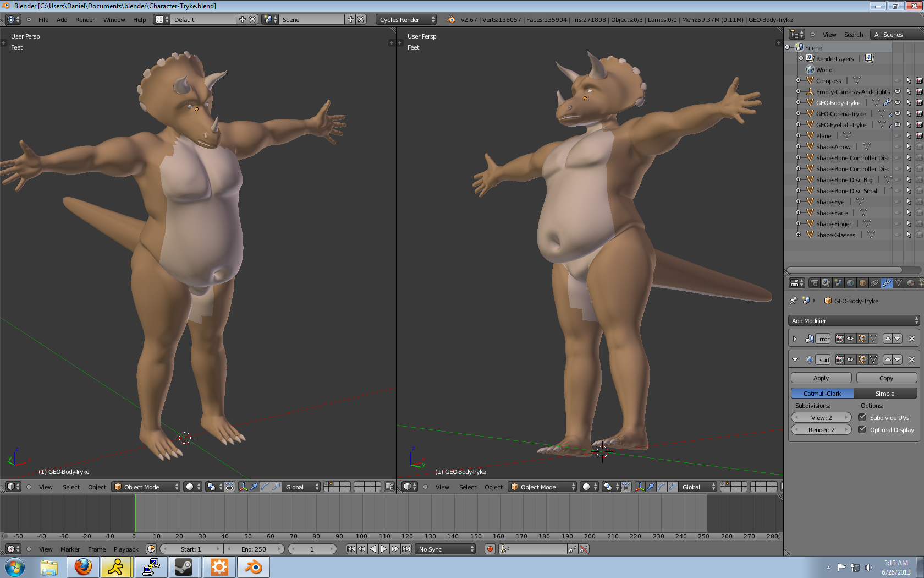
Task: Uncheck the Subdivide UVs checkbox
Action: (862, 417)
